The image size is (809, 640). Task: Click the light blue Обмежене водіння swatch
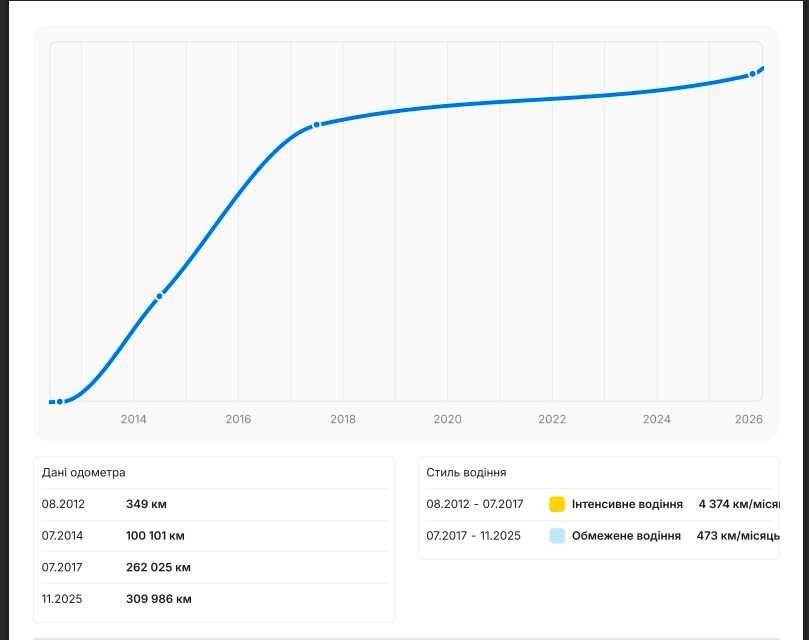click(557, 536)
